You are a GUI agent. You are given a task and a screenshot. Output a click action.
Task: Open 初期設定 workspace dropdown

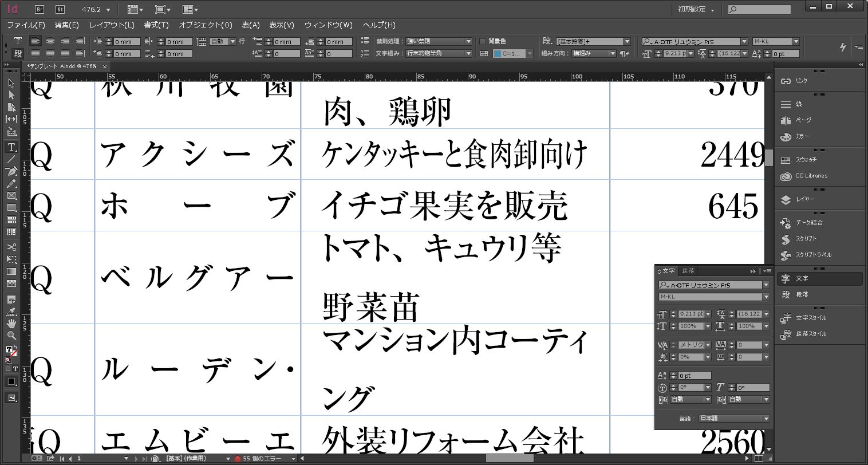(x=696, y=10)
